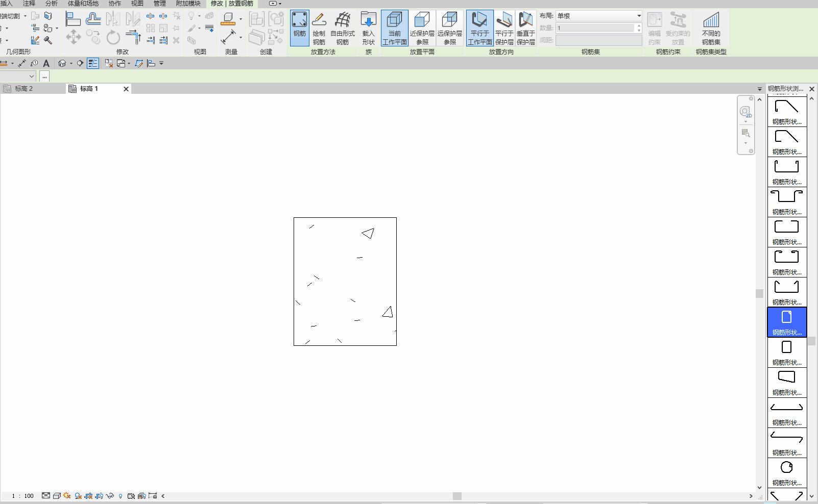Open the 布局 layout dropdown showing 单根
Image resolution: width=818 pixels, height=504 pixels.
[599, 16]
